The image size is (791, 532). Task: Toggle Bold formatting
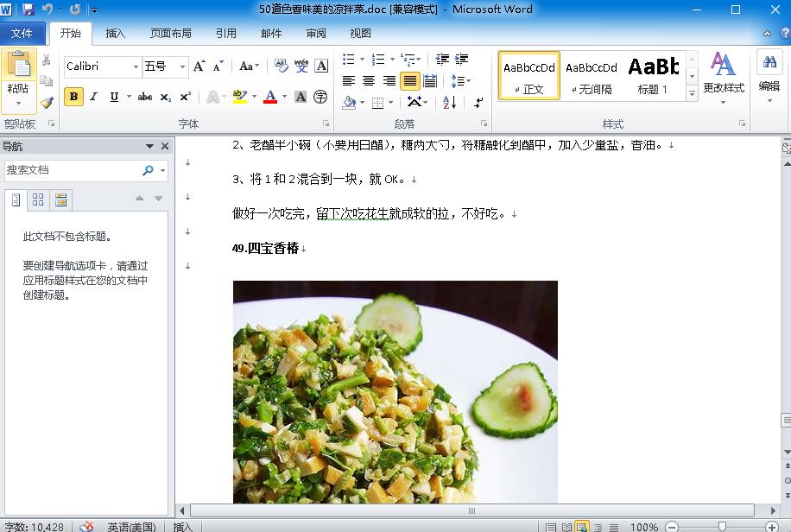point(73,97)
